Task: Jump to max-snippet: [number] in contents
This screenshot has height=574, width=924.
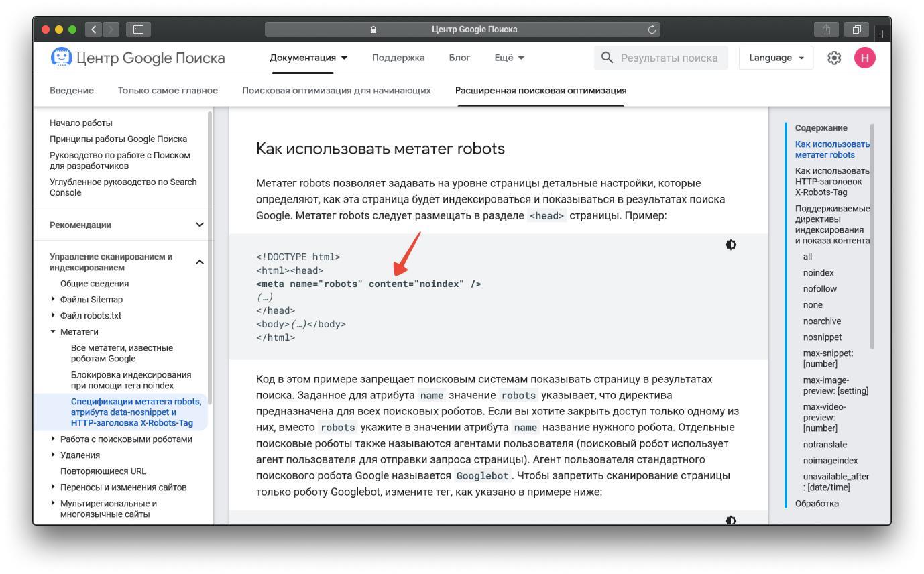Action: [x=828, y=359]
